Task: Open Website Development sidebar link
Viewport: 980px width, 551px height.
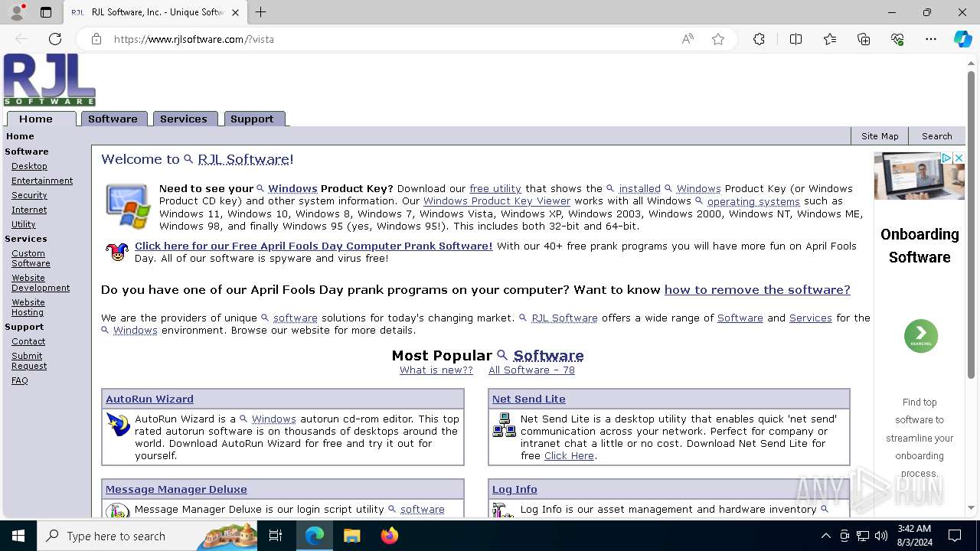Action: pos(41,282)
